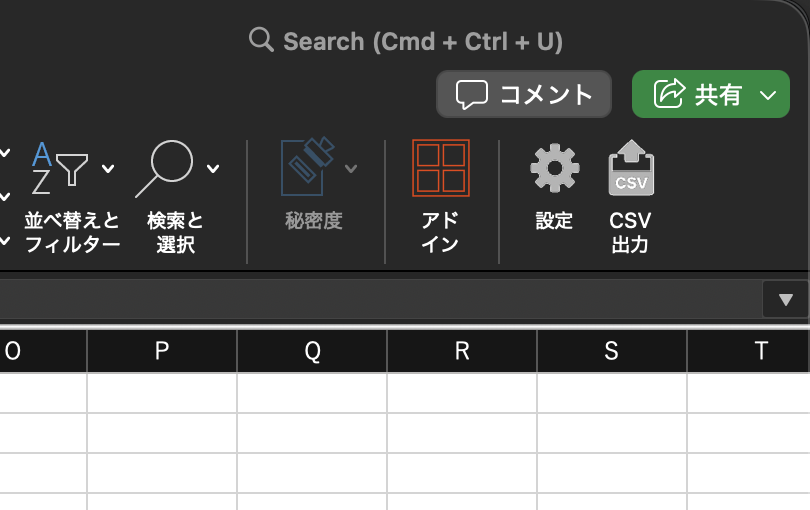Expand the 検索と選択 dropdown arrow
810x510 pixels.
pos(213,168)
